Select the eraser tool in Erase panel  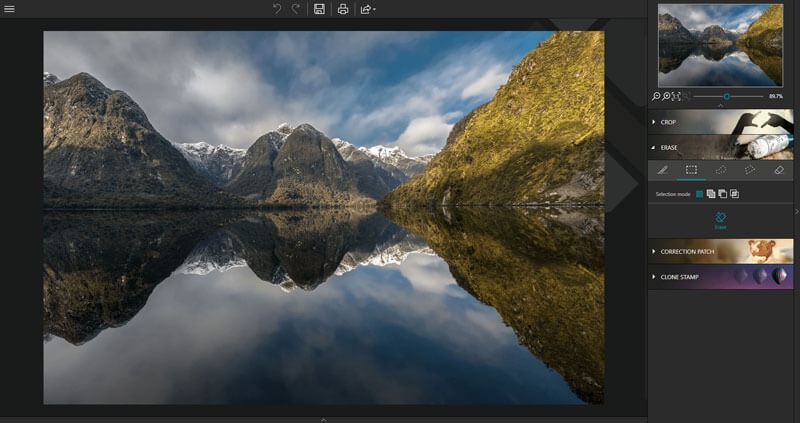point(779,170)
